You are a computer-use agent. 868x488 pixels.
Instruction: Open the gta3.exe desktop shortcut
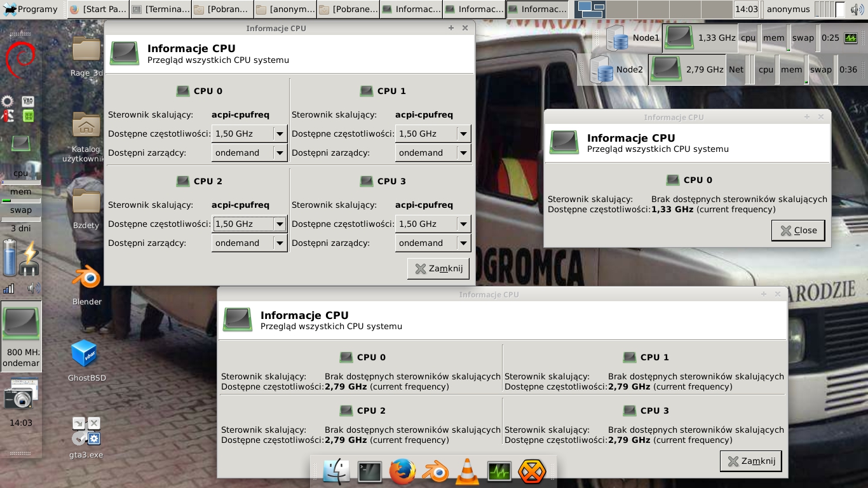point(86,431)
